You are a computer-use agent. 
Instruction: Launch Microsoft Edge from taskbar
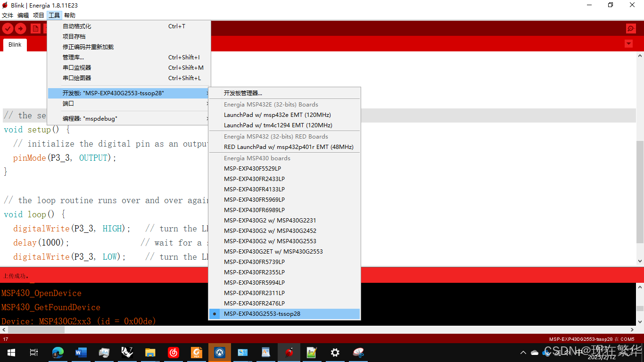(58, 352)
